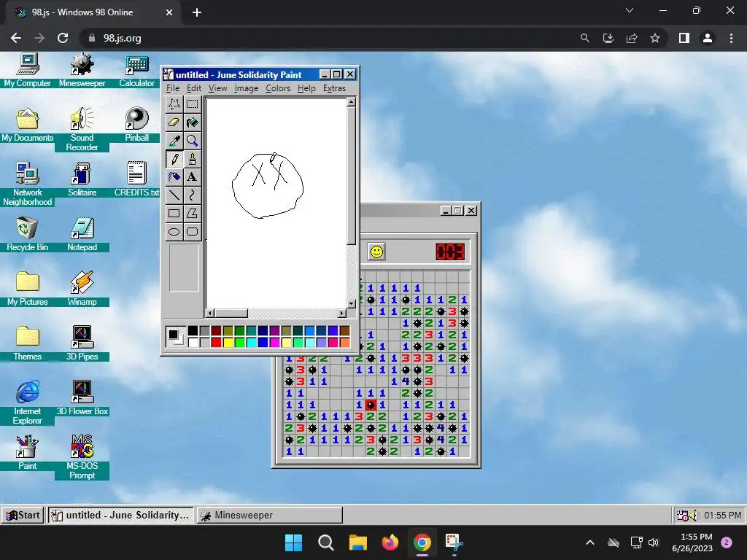Pick the Rounded Rectangle tool

coord(192,231)
